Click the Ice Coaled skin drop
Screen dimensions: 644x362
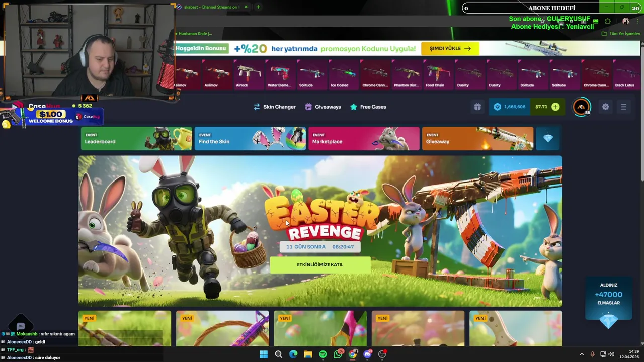343,74
